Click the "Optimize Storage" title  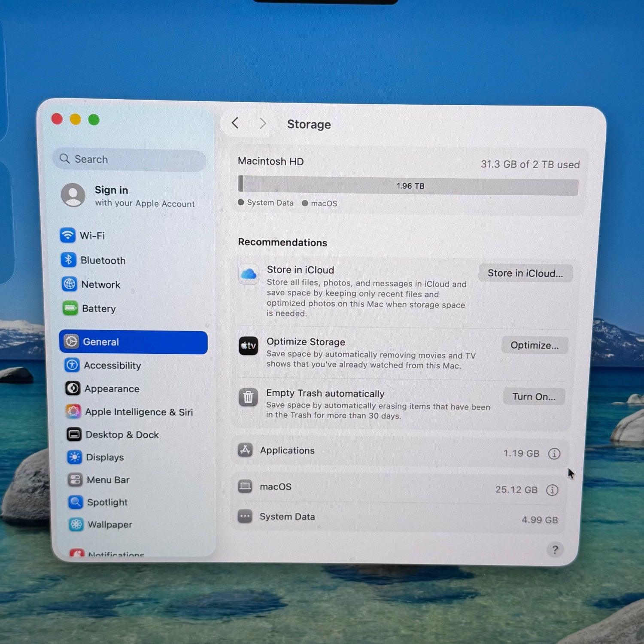click(x=306, y=342)
